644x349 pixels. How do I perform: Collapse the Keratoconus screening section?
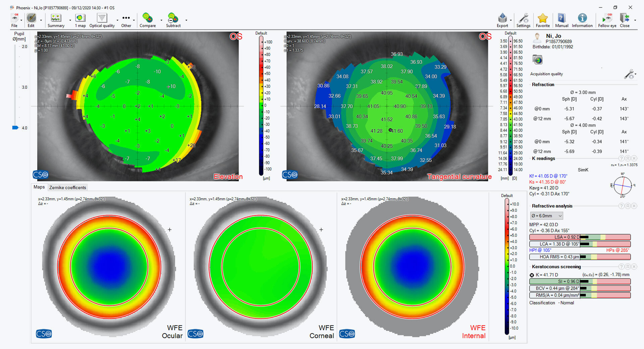[628, 267]
